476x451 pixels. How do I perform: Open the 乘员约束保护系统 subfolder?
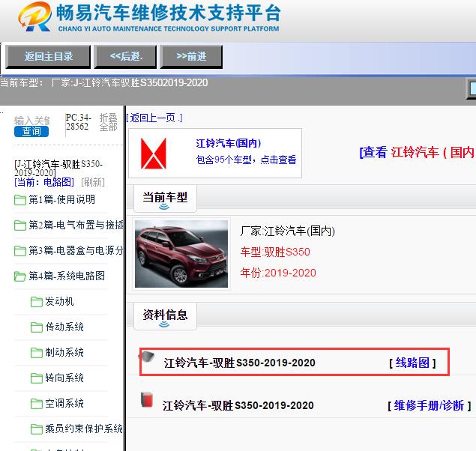(x=84, y=429)
